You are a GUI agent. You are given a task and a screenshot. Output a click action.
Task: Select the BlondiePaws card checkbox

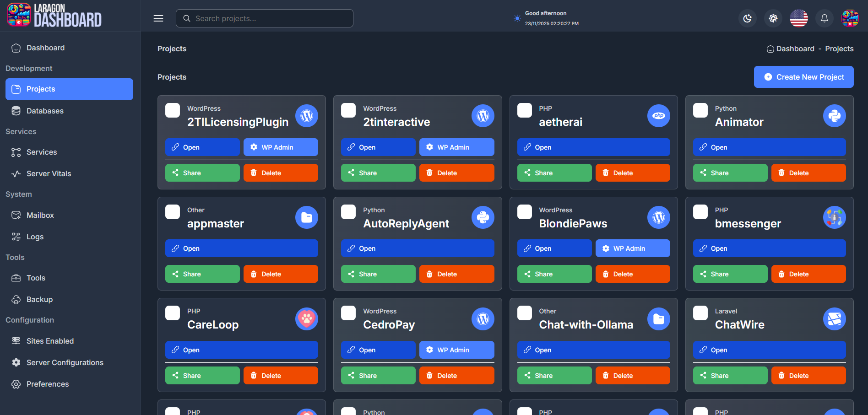524,211
